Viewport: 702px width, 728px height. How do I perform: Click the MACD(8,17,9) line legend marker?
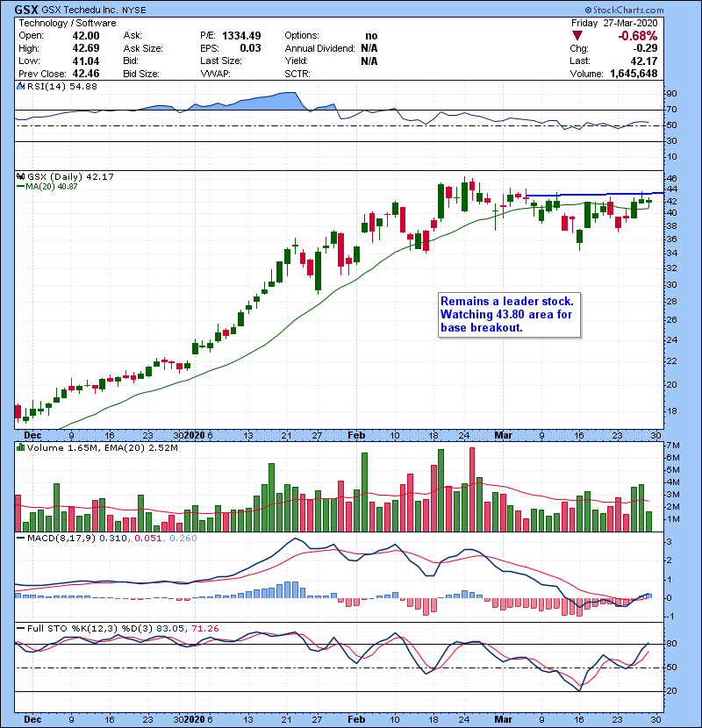(20, 539)
